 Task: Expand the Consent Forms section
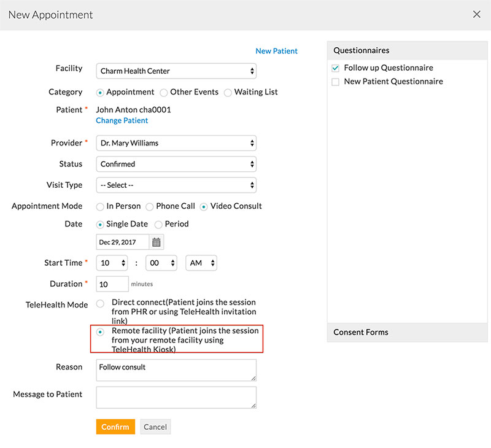[407, 332]
